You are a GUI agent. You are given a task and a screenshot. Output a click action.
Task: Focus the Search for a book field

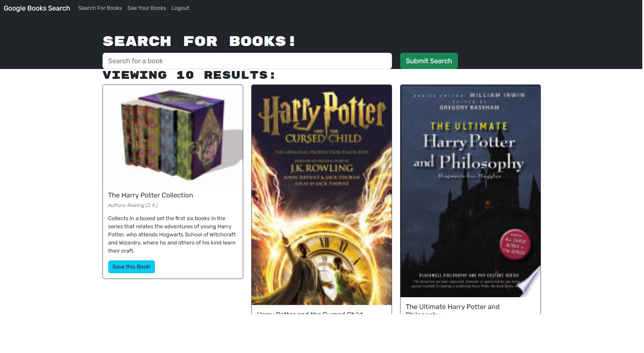(x=247, y=61)
